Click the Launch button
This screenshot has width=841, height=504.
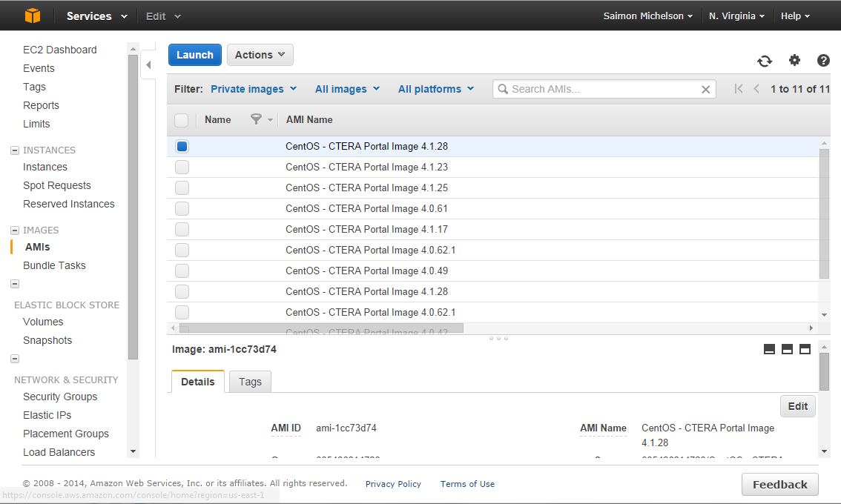point(195,55)
